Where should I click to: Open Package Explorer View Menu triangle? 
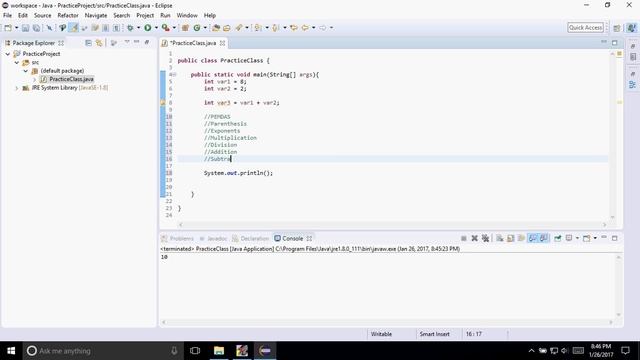pyautogui.click(x=127, y=42)
